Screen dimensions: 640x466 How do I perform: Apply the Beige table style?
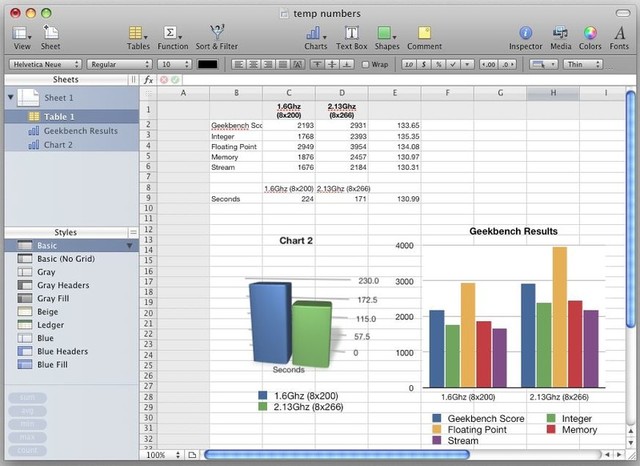click(x=72, y=312)
